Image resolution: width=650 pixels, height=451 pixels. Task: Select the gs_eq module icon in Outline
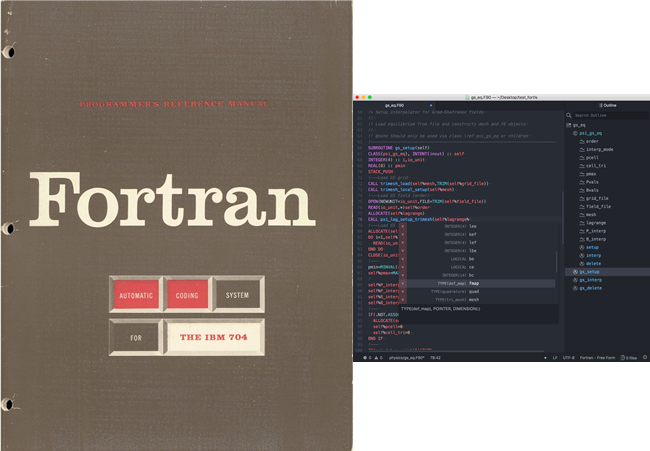pos(569,125)
